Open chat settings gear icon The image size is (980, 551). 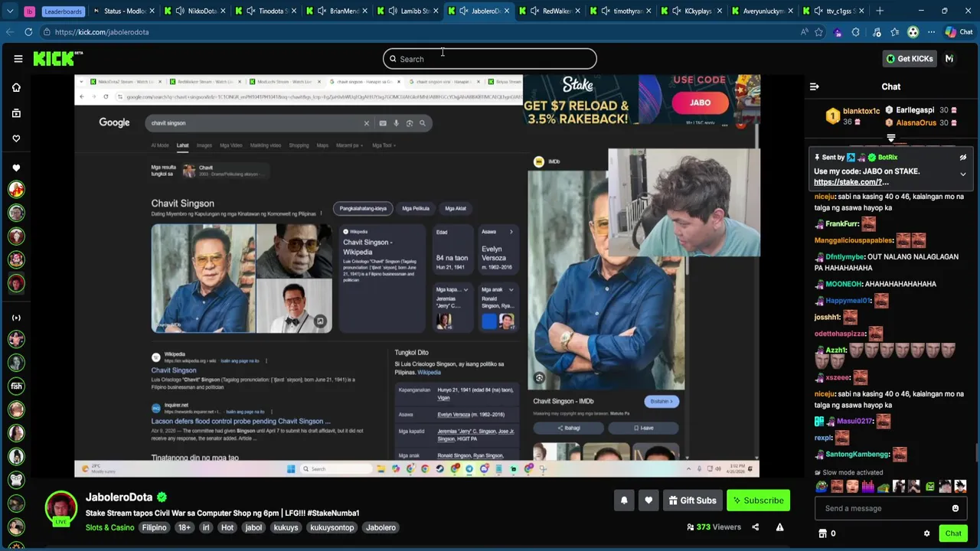point(926,533)
